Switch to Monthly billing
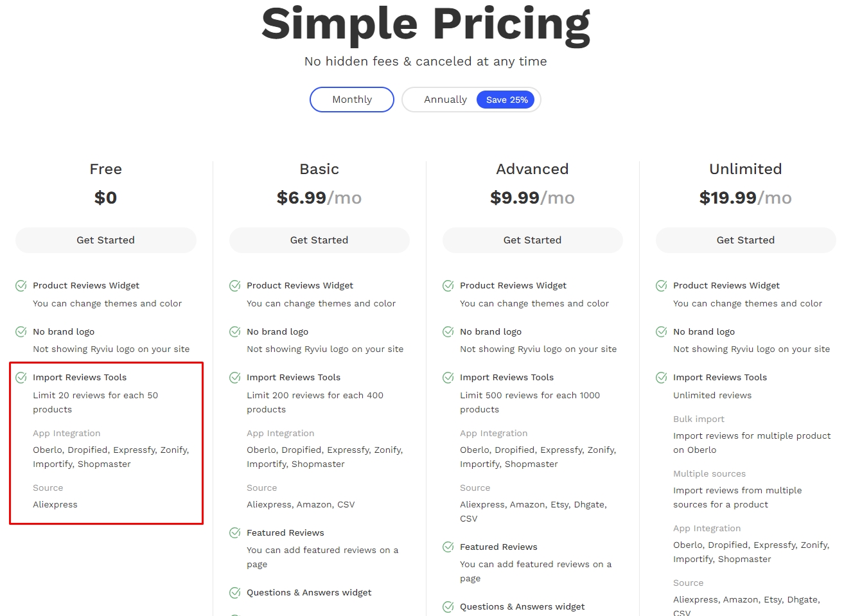The height and width of the screenshot is (616, 862). pos(352,100)
